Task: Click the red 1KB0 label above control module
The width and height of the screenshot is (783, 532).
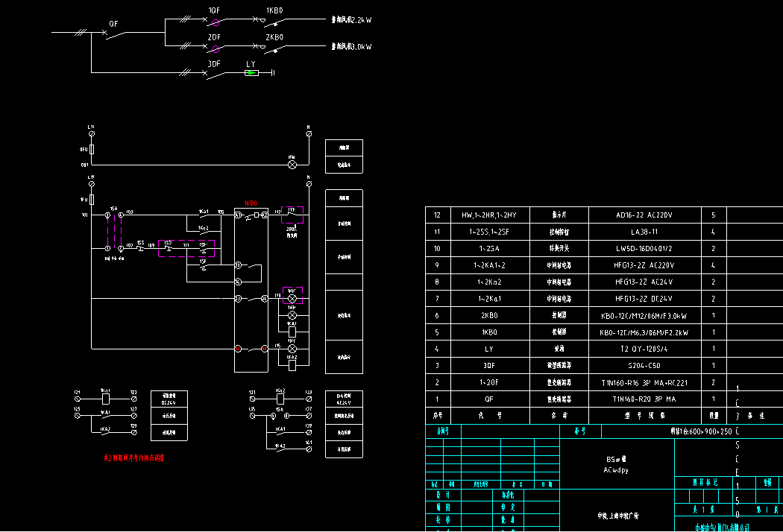Action: click(x=251, y=203)
